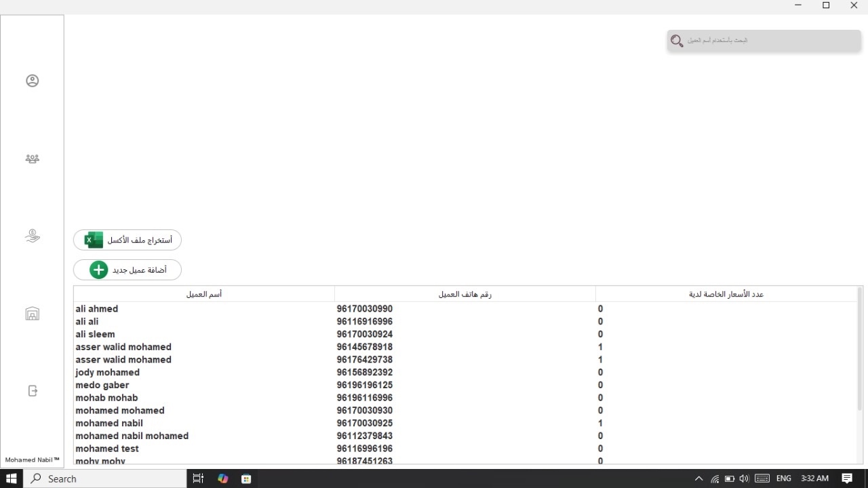Click the logout door sidebar icon
The image size is (868, 488).
click(33, 391)
